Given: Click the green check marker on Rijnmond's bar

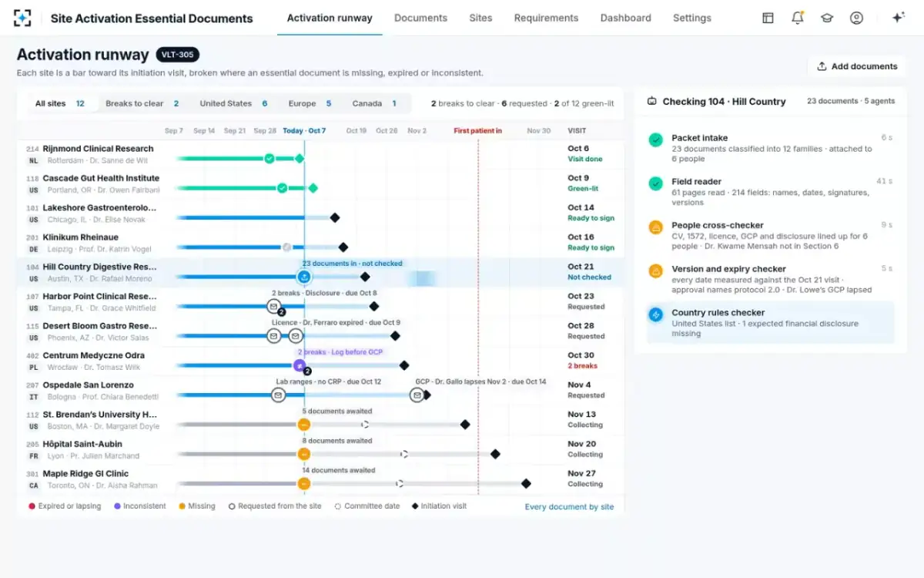Looking at the screenshot, I should 269,159.
